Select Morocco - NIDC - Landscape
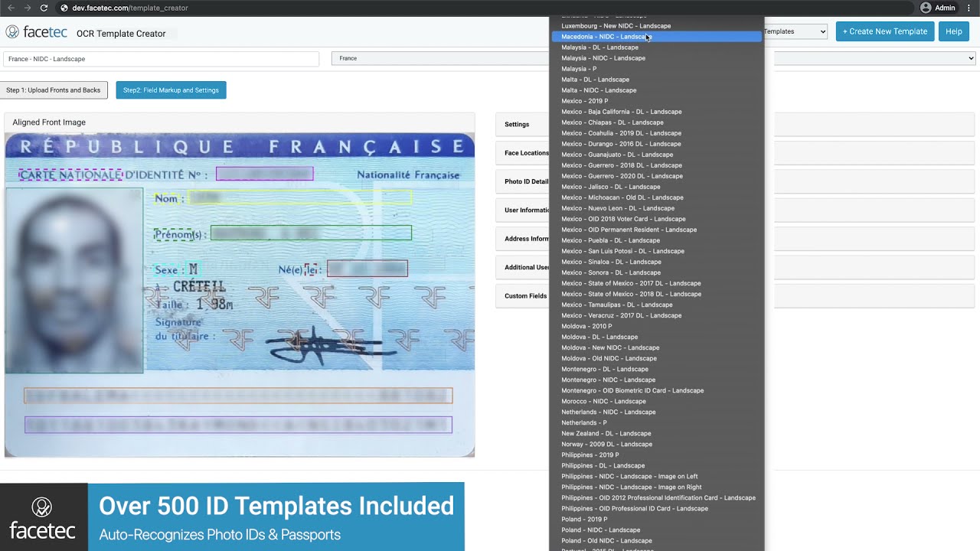The width and height of the screenshot is (980, 551). point(657,401)
